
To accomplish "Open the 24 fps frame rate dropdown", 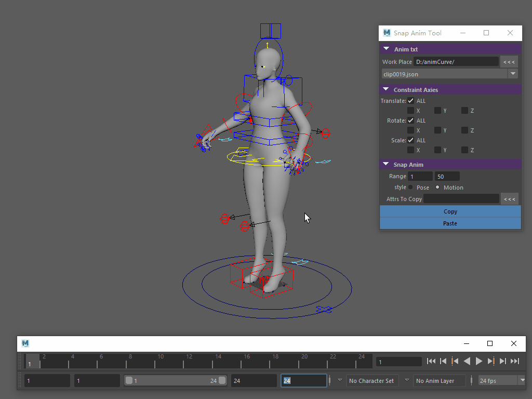I will click(522, 381).
